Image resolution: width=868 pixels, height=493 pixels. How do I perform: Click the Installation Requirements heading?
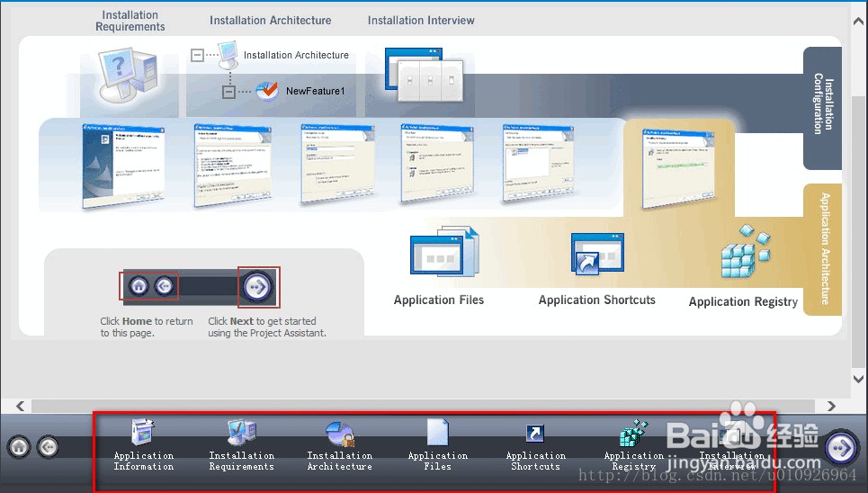[x=130, y=21]
